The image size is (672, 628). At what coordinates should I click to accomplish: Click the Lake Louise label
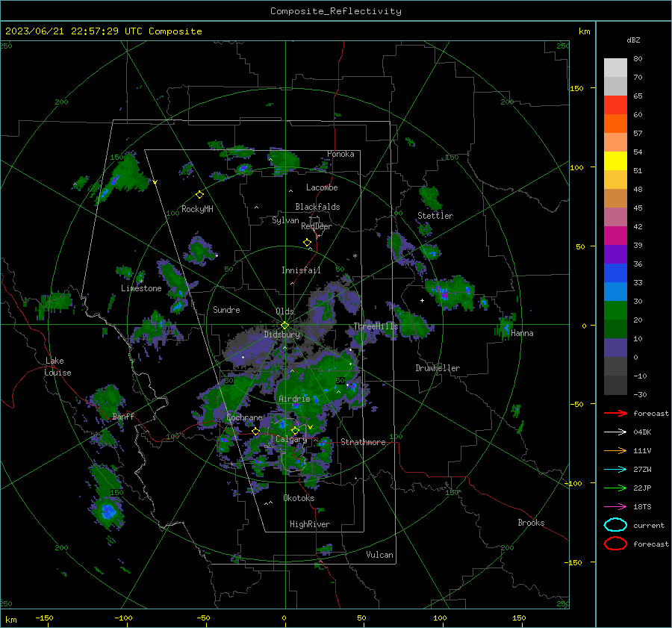point(57,367)
